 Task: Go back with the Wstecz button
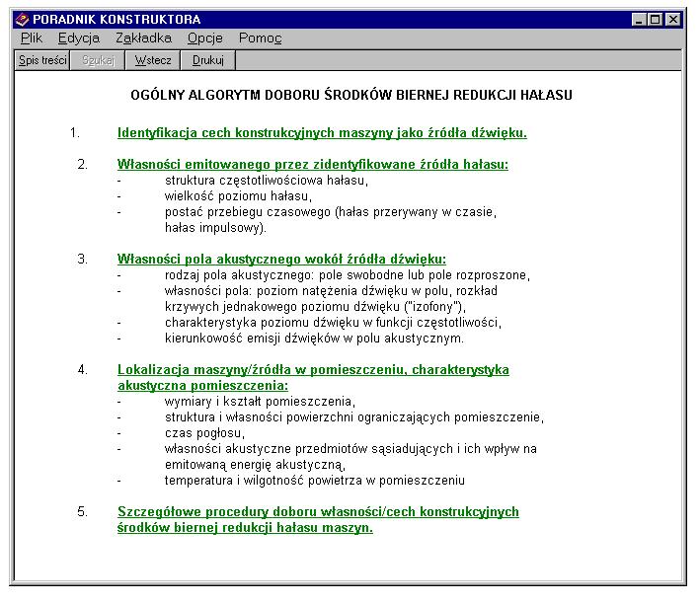(153, 60)
